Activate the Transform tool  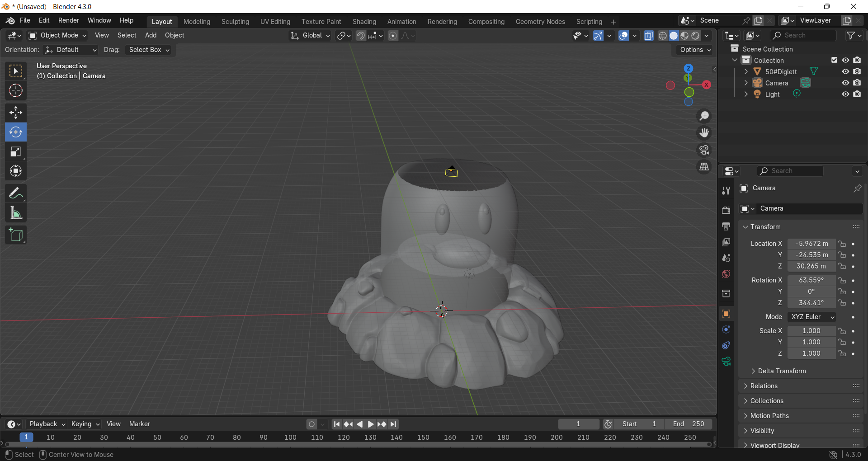click(x=16, y=171)
